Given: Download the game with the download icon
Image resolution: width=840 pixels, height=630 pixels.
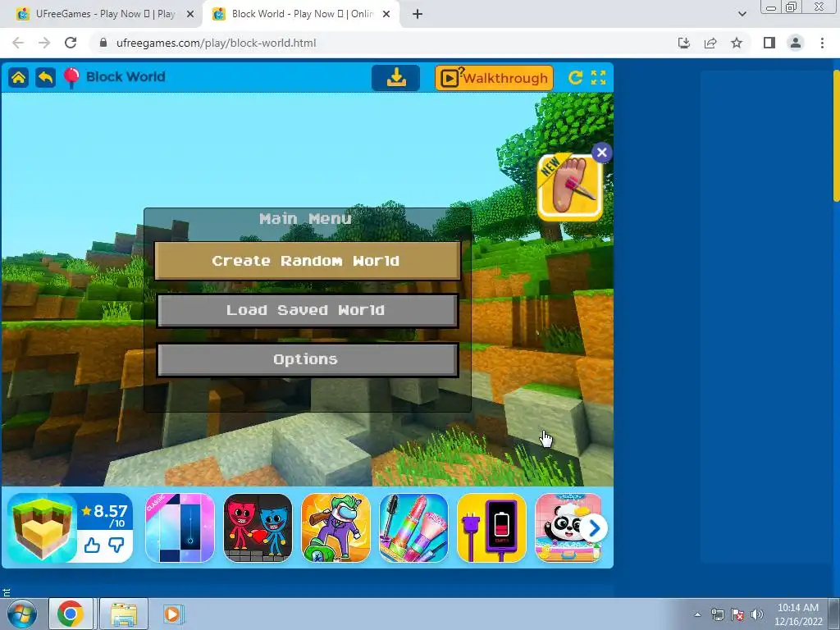Looking at the screenshot, I should 396,78.
